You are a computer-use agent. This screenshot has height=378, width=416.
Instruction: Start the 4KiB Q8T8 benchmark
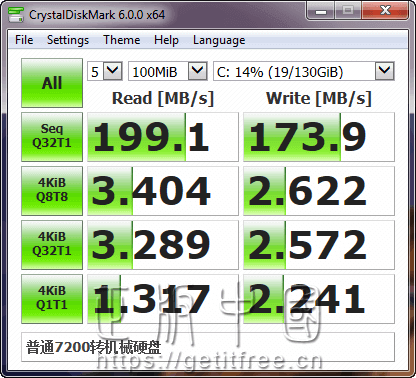coord(52,191)
